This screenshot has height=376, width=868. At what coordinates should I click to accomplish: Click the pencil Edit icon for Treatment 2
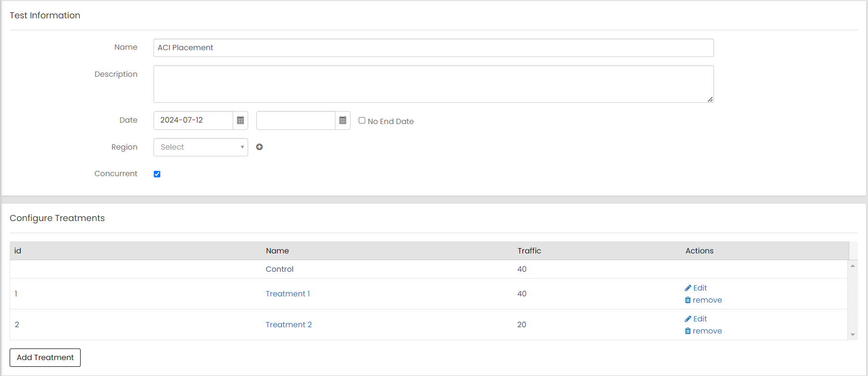(x=688, y=319)
